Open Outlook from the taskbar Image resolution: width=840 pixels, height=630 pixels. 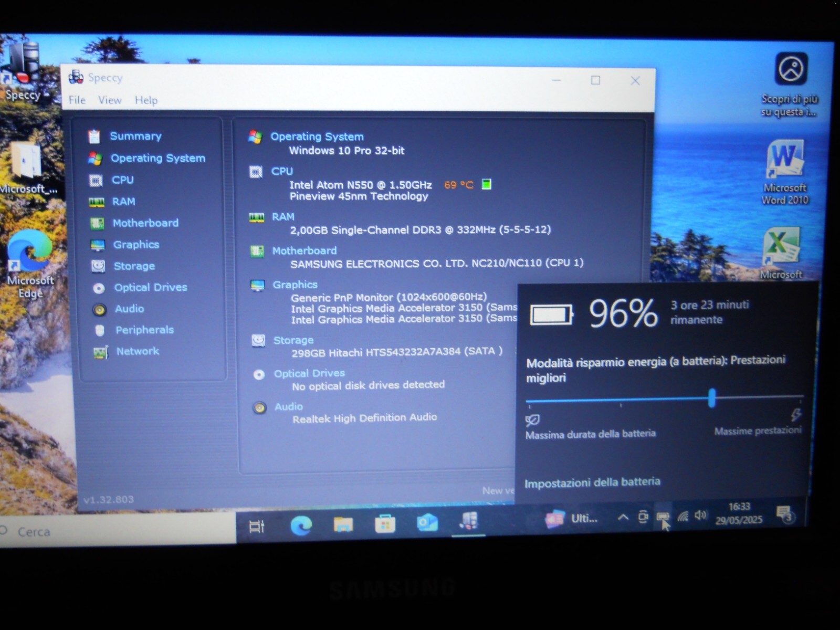click(x=427, y=523)
